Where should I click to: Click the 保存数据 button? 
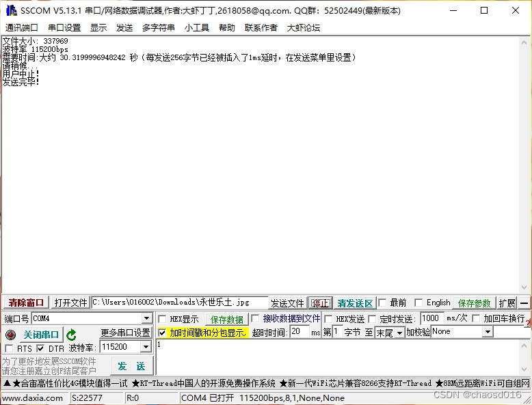tap(227, 320)
